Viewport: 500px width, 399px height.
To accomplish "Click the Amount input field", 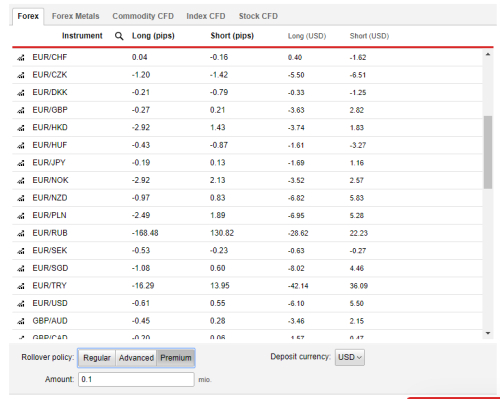I will (x=136, y=379).
